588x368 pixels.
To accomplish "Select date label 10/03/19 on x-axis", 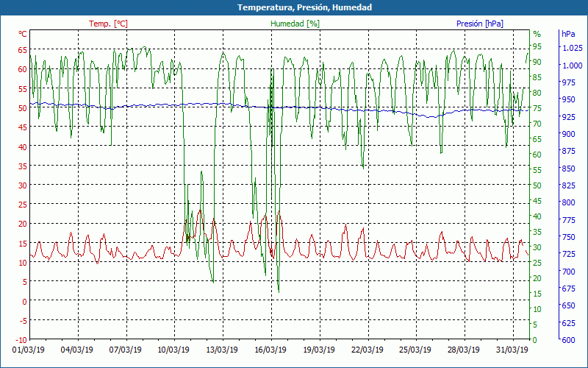I will click(173, 350).
